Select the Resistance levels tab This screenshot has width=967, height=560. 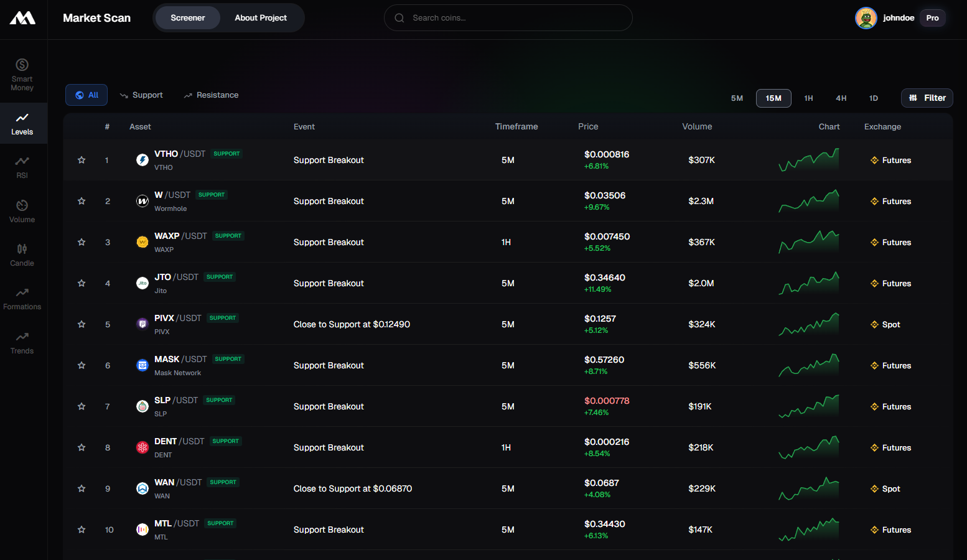(211, 95)
